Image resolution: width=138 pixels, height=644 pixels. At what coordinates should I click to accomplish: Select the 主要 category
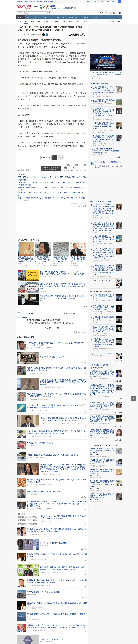pyautogui.click(x=20, y=21)
